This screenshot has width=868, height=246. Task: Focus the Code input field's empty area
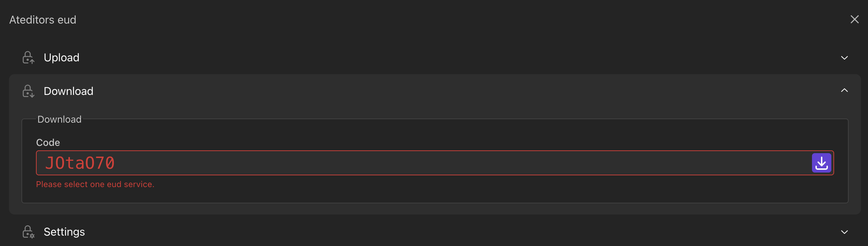[x=450, y=163]
